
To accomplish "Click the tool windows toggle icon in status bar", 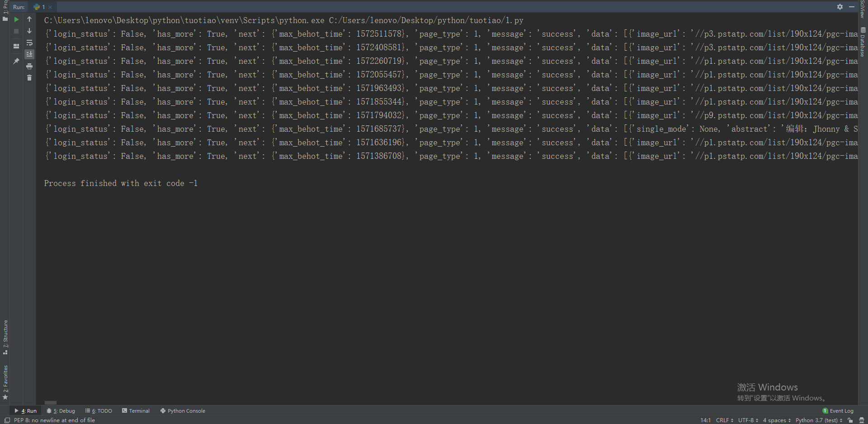I will click(6, 420).
